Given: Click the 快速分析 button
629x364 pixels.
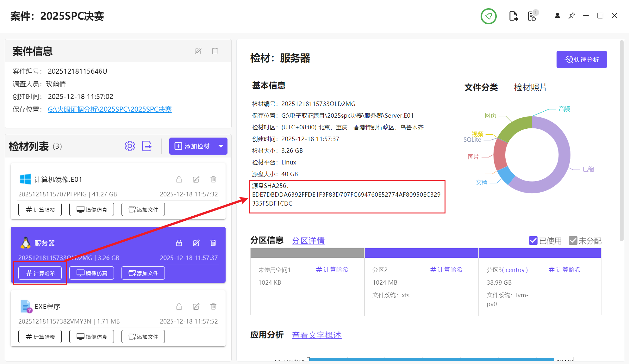Looking at the screenshot, I should click(x=582, y=59).
